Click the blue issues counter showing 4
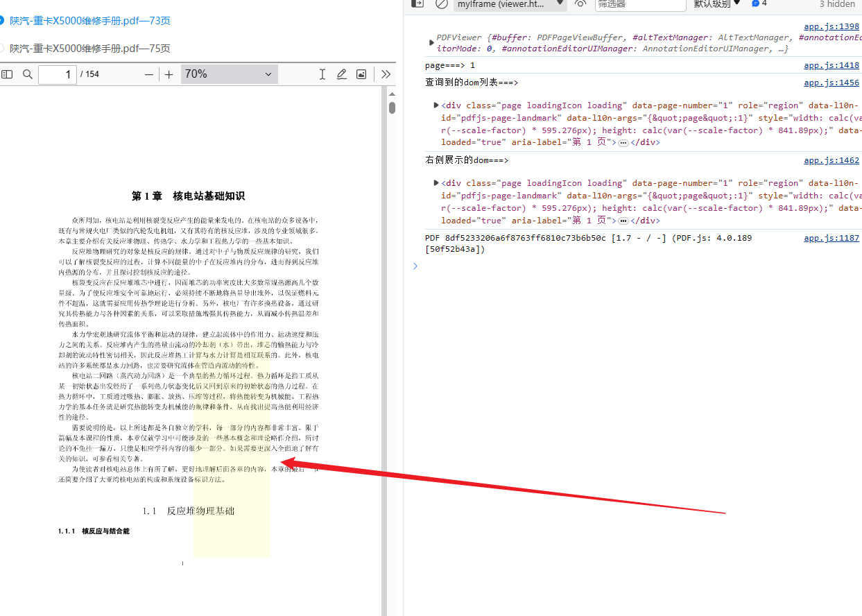 coord(759,3)
